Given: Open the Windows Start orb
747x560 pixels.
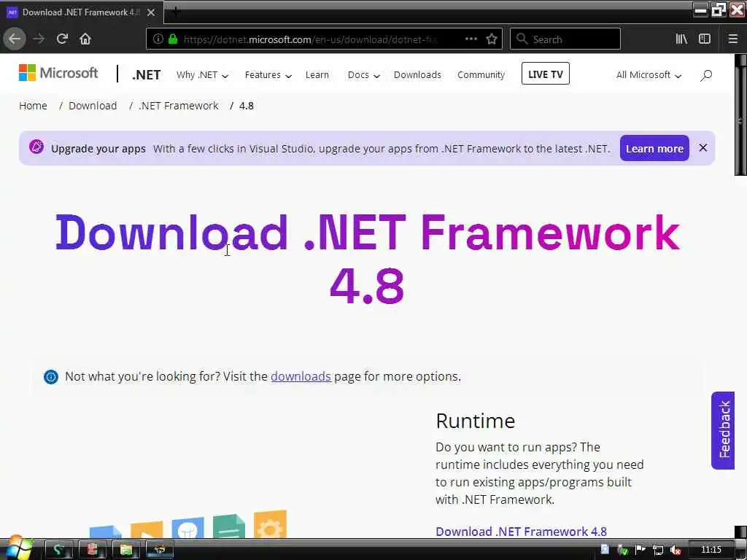Looking at the screenshot, I should coord(18,548).
